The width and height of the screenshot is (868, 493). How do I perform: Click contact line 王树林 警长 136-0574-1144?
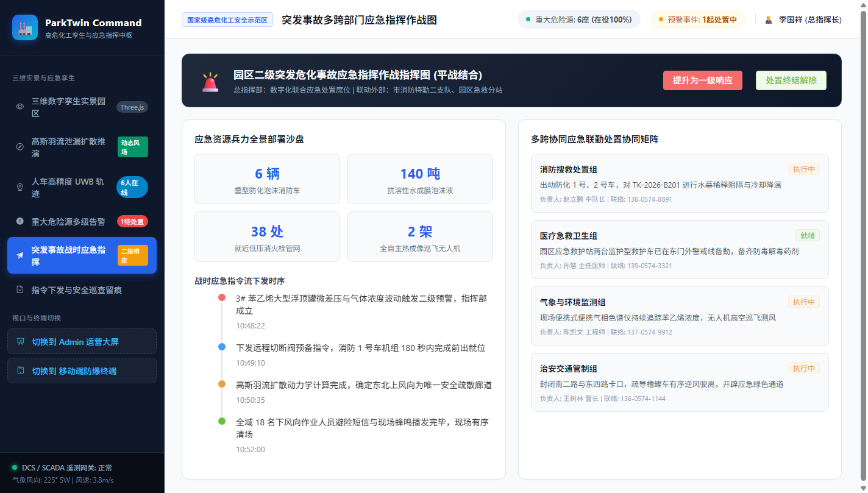[602, 399]
